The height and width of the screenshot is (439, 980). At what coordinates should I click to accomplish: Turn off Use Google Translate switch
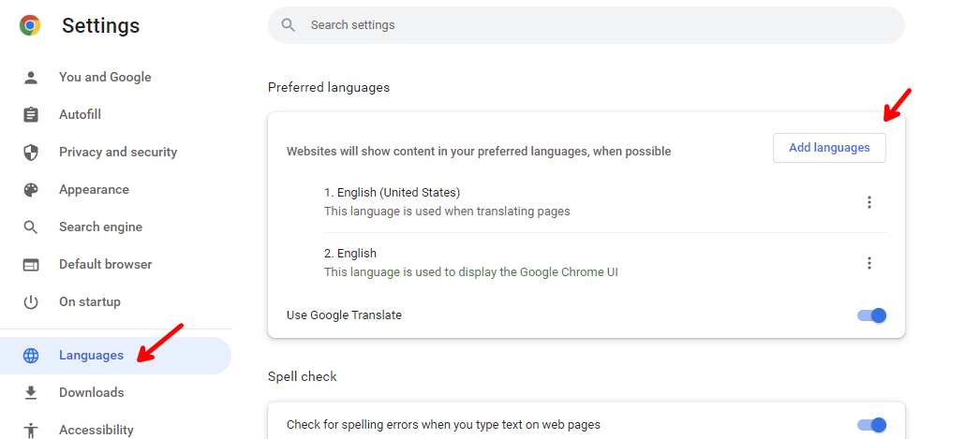pyautogui.click(x=872, y=315)
